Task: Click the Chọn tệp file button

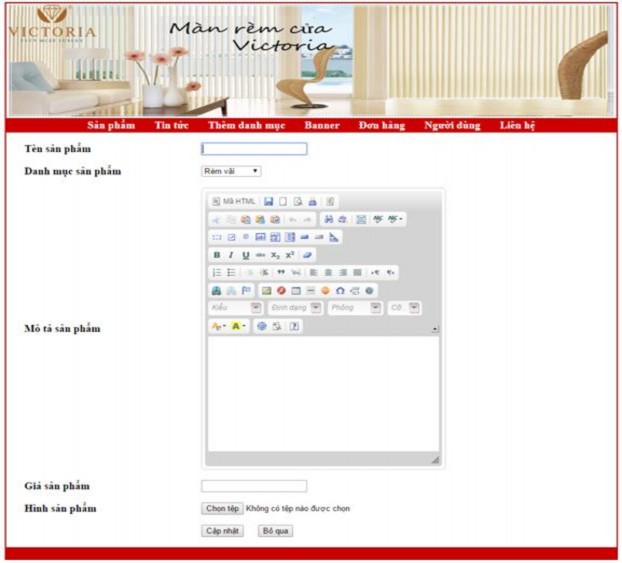Action: [222, 509]
